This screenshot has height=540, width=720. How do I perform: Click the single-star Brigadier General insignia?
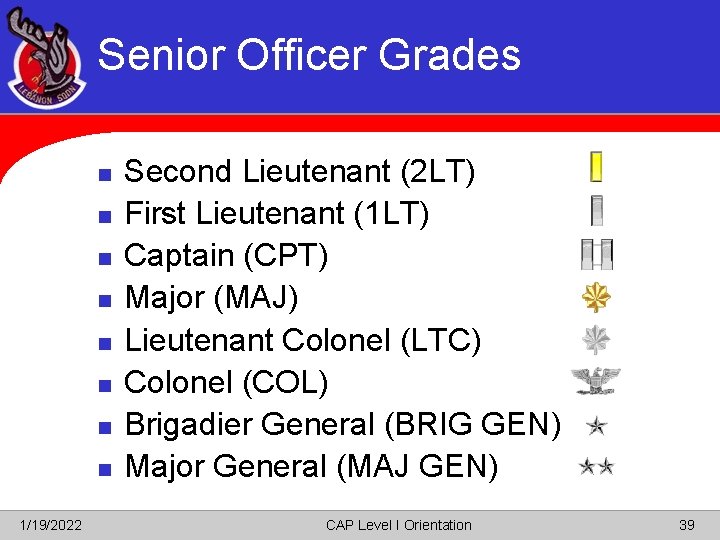click(597, 427)
